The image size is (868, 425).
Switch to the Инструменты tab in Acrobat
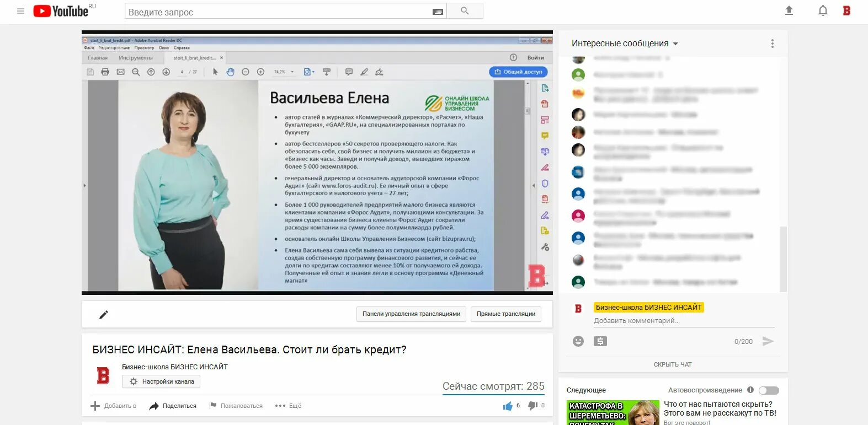tap(136, 58)
